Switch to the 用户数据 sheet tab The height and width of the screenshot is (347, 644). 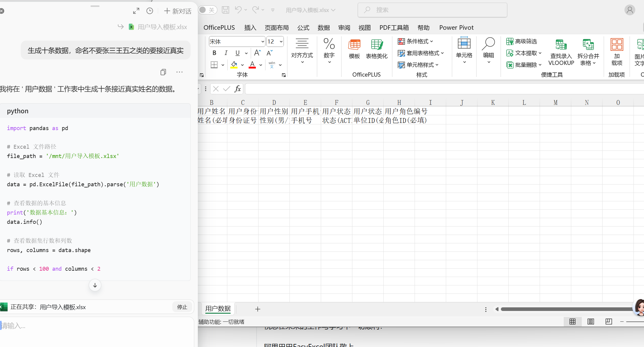pos(218,309)
